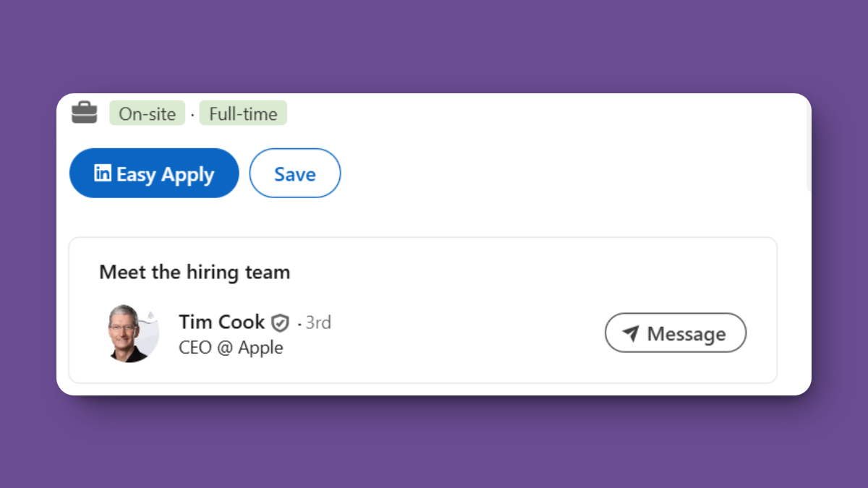Click the 3rd degree connection label
The width and height of the screenshot is (868, 488).
tap(318, 322)
